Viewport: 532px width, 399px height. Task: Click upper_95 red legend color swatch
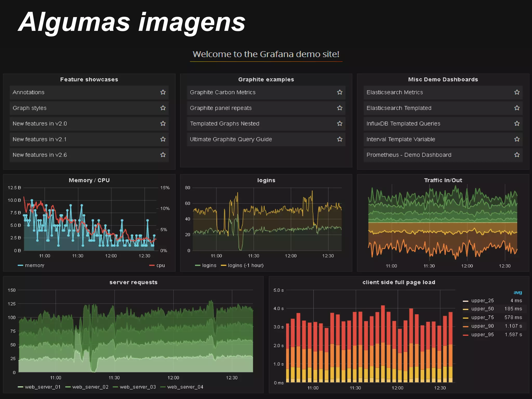(465, 335)
